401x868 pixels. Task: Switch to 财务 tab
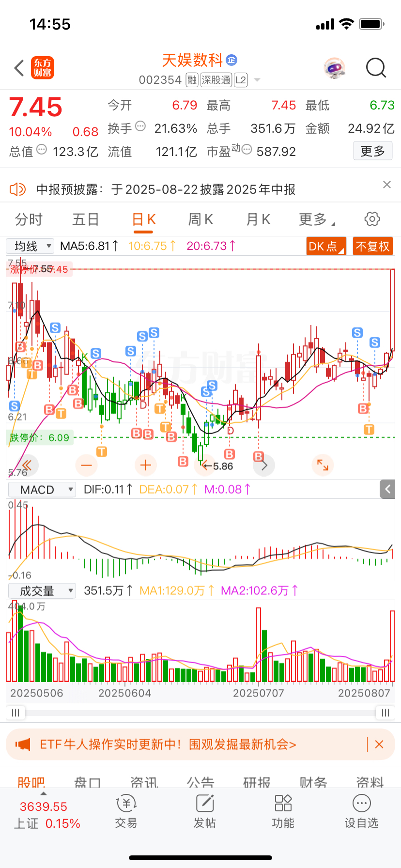point(313,782)
